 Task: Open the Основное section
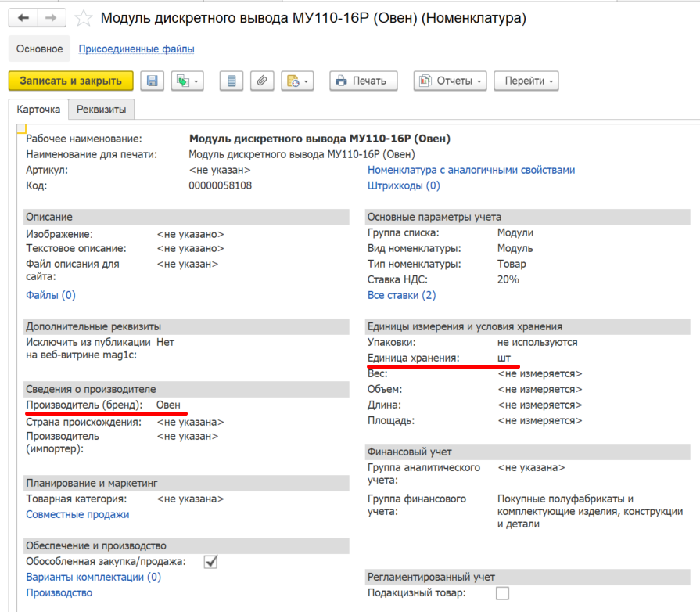click(40, 49)
